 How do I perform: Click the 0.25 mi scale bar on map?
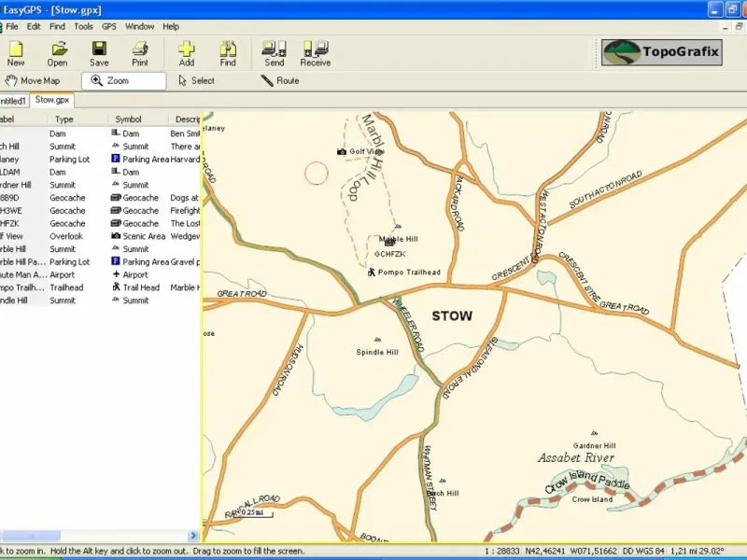pyautogui.click(x=255, y=512)
